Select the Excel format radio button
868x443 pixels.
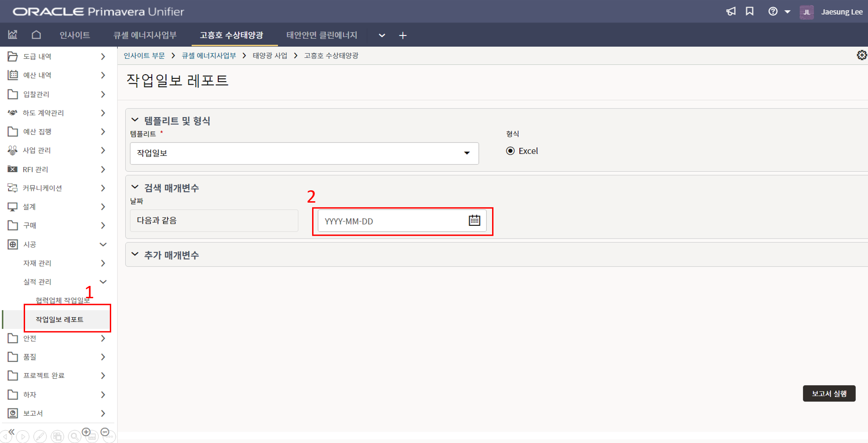point(510,151)
